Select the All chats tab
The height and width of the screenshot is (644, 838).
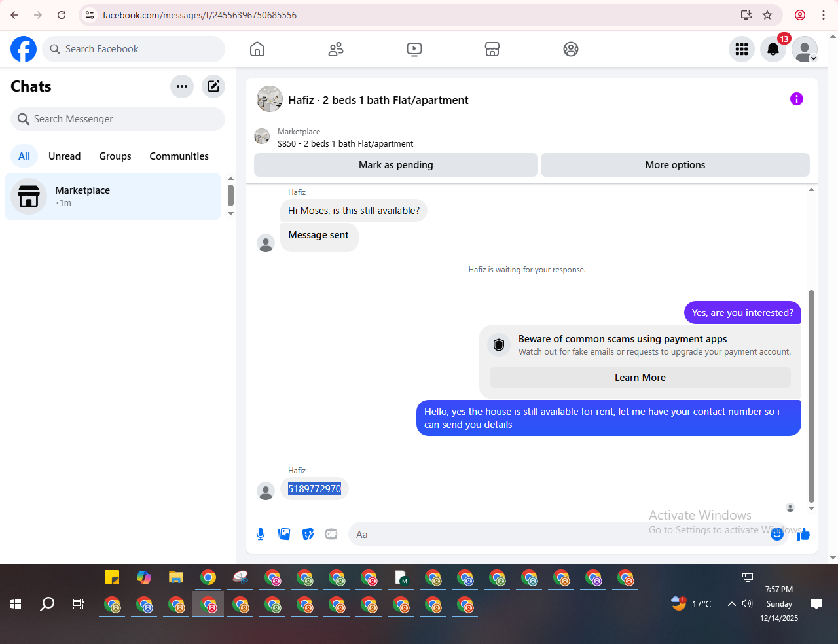click(24, 156)
